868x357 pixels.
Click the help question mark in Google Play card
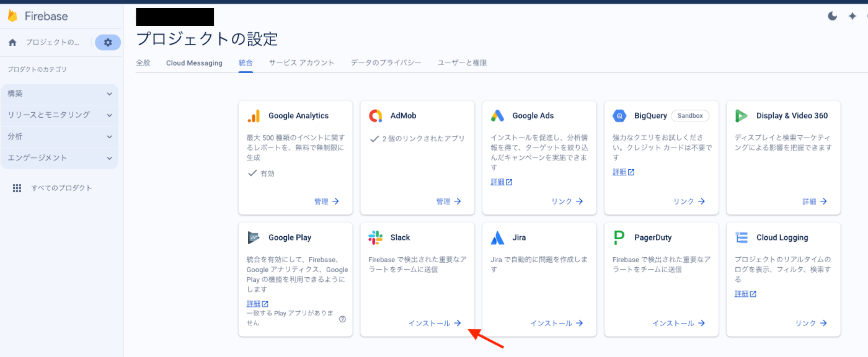tap(342, 319)
